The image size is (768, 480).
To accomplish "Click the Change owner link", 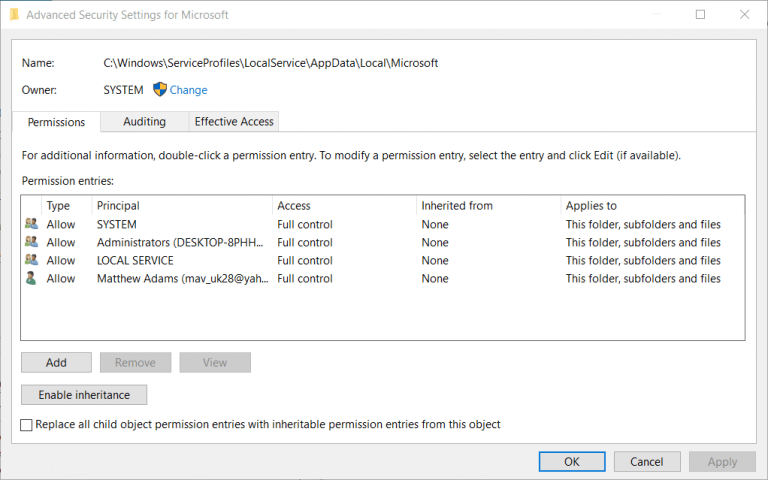I will click(189, 90).
